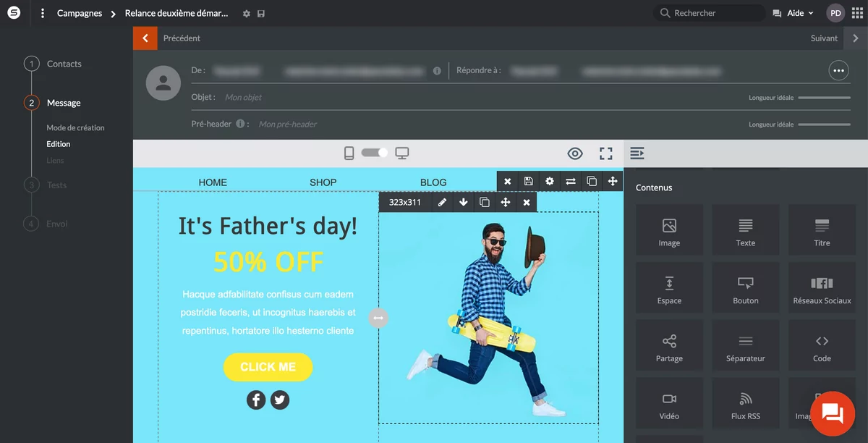The height and width of the screenshot is (443, 868).
Task: Click the Rechercher search field
Action: pyautogui.click(x=709, y=13)
